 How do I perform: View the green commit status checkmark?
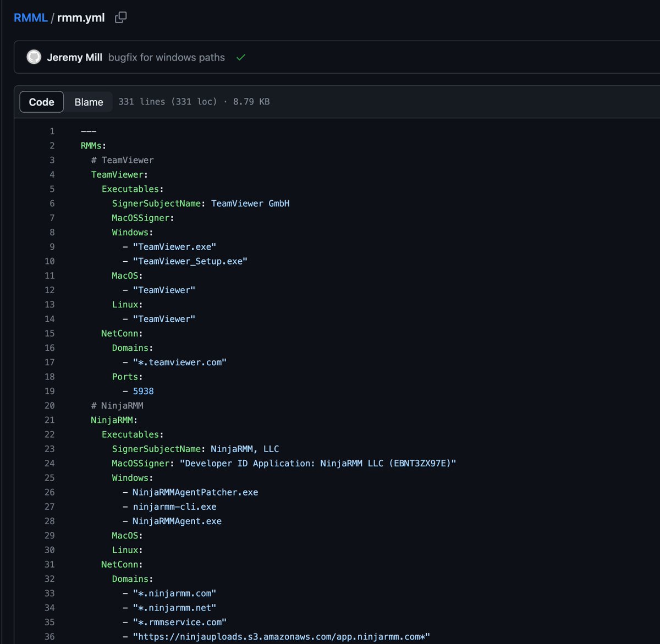pyautogui.click(x=240, y=57)
